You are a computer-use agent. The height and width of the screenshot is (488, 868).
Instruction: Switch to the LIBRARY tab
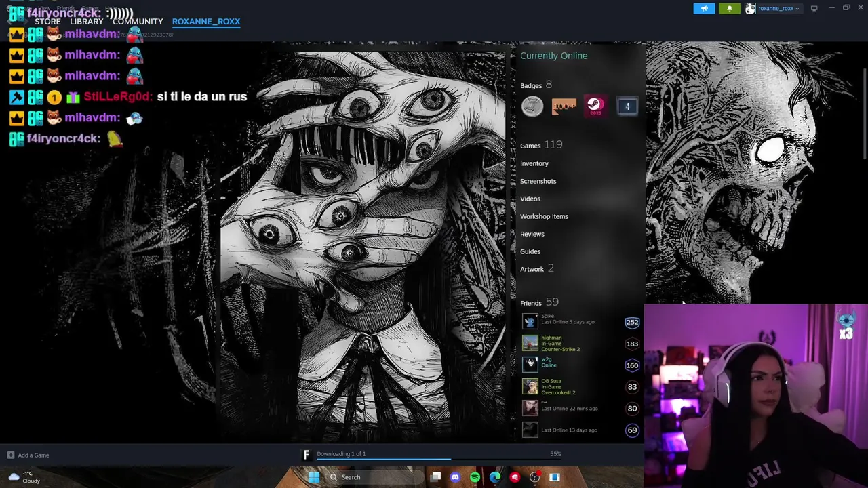pyautogui.click(x=87, y=22)
